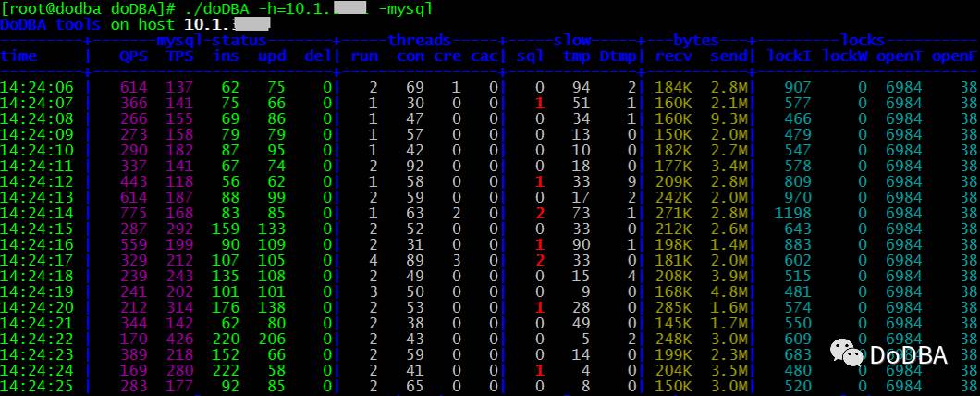Click send value '3.9M'
This screenshot has height=396, width=980.
[729, 276]
